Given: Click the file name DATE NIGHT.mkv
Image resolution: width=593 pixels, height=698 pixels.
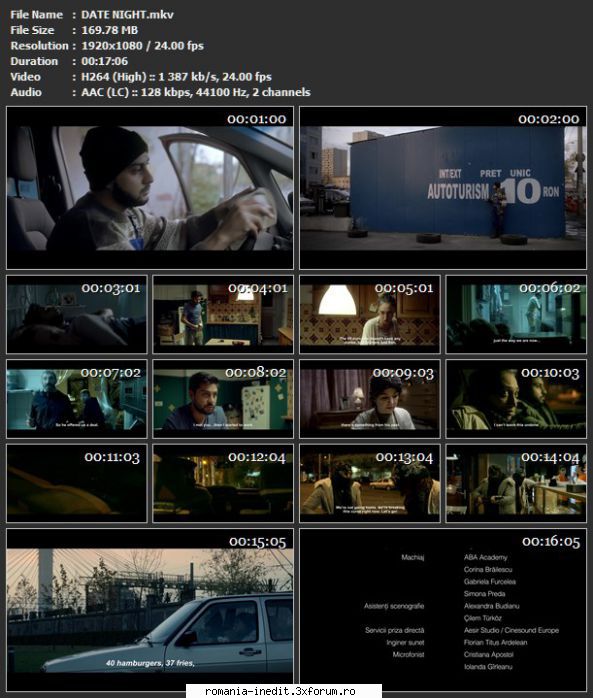Looking at the screenshot, I should click(127, 15).
